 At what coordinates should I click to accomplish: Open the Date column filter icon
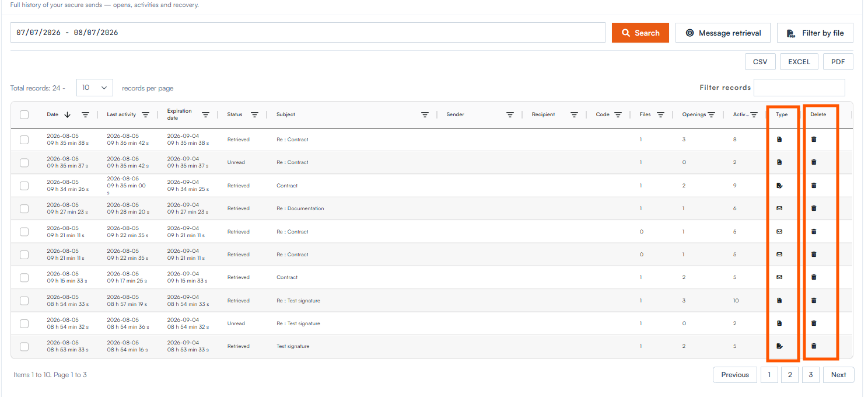(85, 115)
